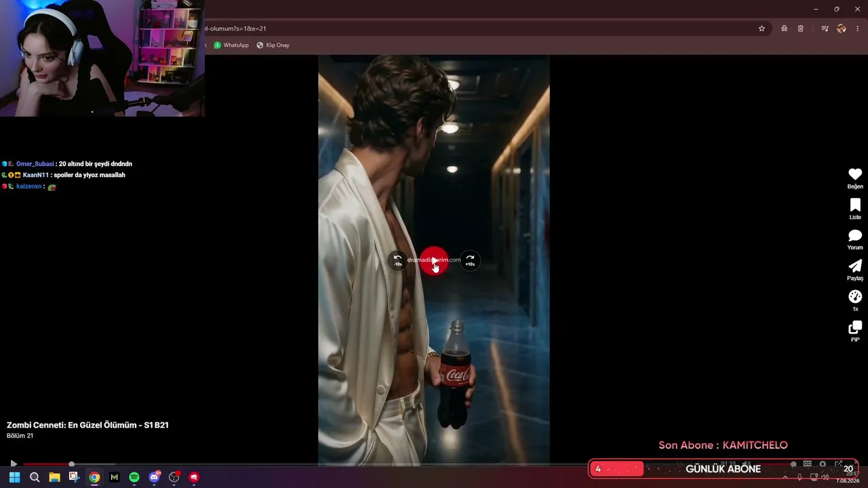Click the address bar URL text
Image resolution: width=868 pixels, height=488 pixels.
point(235,28)
